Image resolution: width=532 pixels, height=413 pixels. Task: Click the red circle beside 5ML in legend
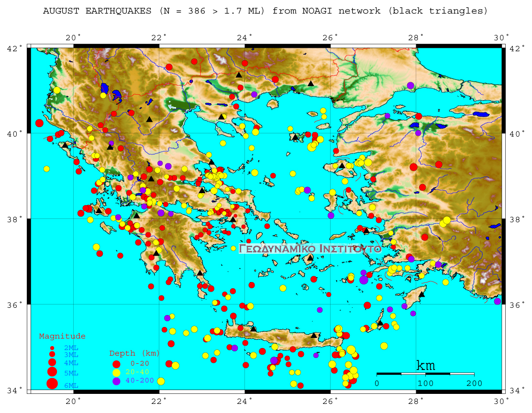tap(52, 371)
